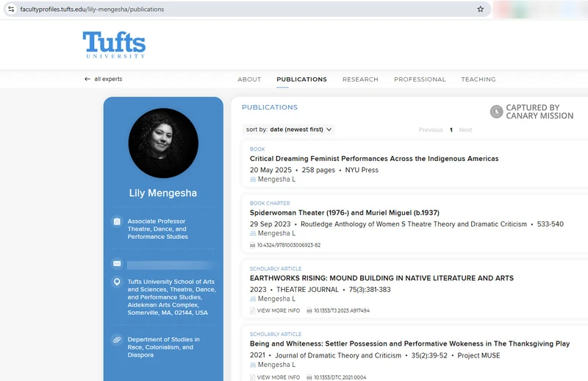Screen dimensions: 588x381
Task: Open DOI link 10.4324/9781003006923-82
Action: [x=289, y=245]
